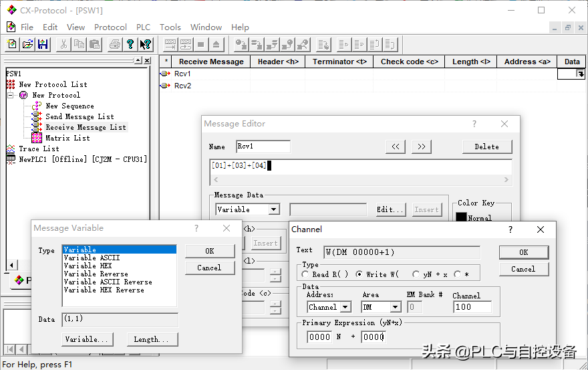This screenshot has height=370, width=588.
Task: Click the Print toolbar icon
Action: [114, 45]
